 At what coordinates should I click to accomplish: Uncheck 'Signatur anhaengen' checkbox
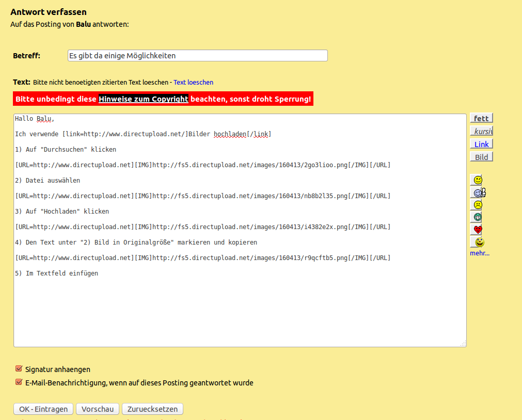[19, 369]
